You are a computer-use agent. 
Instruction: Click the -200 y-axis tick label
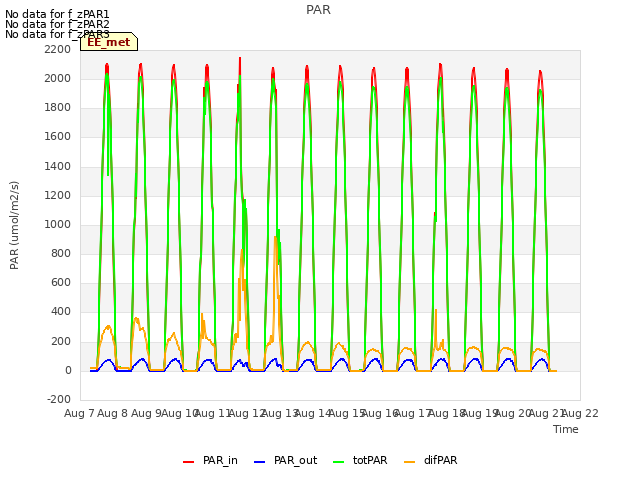[x=59, y=400]
